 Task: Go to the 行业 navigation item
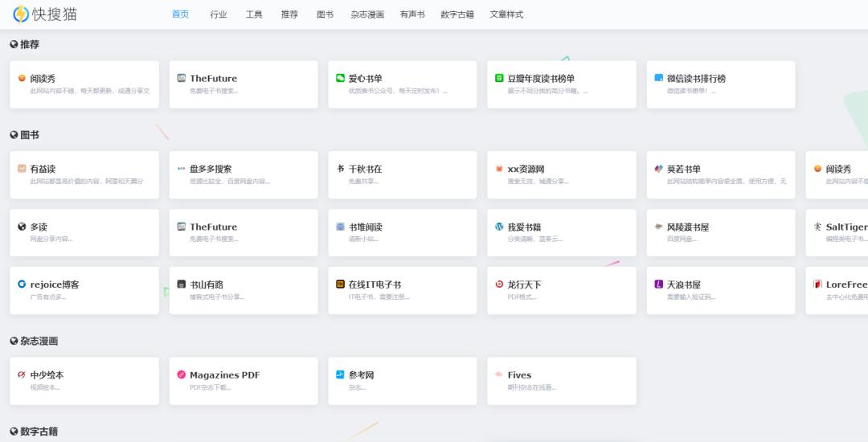pyautogui.click(x=219, y=14)
